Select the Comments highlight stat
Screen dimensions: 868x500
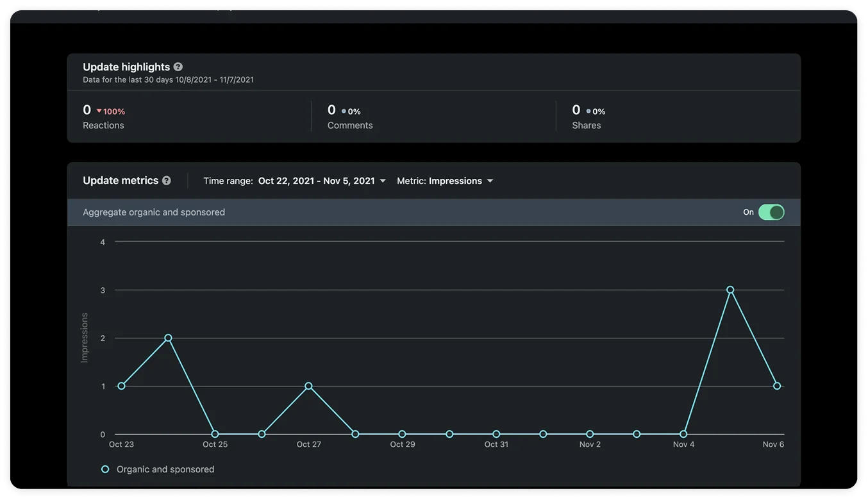click(349, 117)
